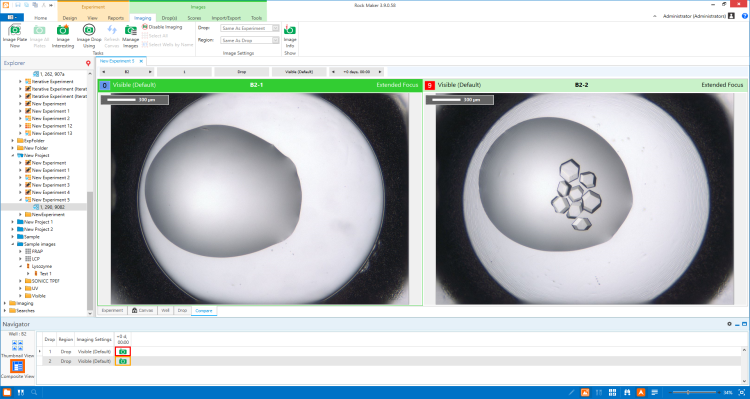Image resolution: width=750 pixels, height=399 pixels.
Task: Click the user account icon beside Administrator
Action: tap(731, 16)
